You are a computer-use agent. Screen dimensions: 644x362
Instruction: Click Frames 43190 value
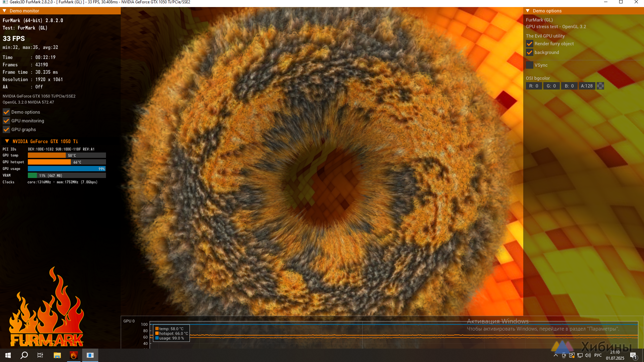pos(42,65)
